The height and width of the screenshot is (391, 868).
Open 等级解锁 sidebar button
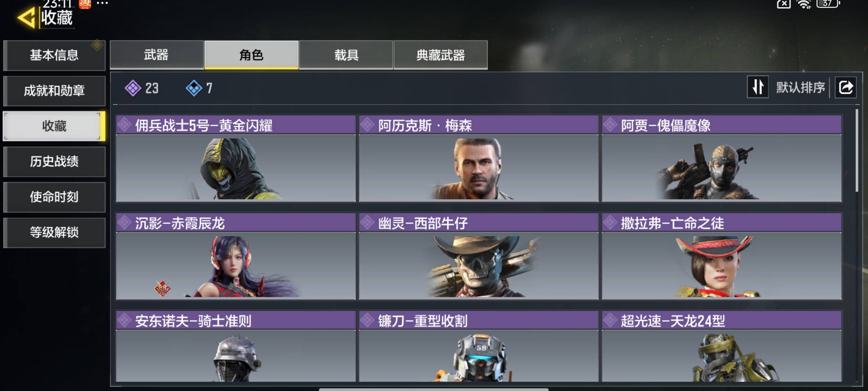point(54,232)
